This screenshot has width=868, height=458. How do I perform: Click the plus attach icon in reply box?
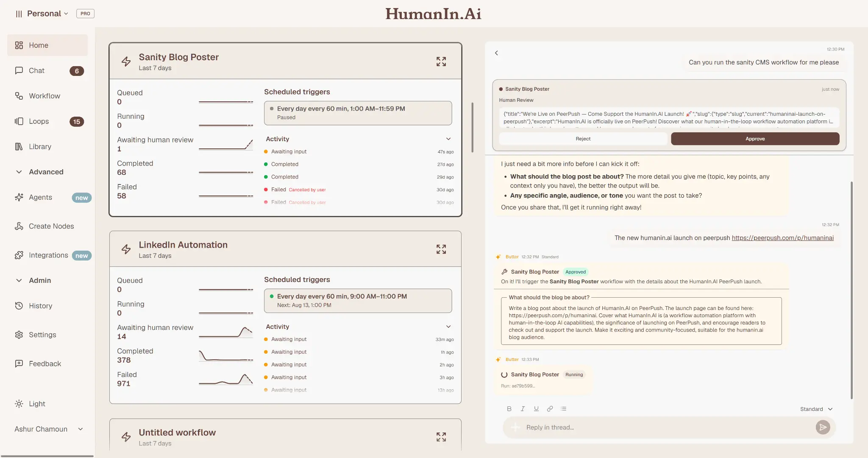[515, 427]
